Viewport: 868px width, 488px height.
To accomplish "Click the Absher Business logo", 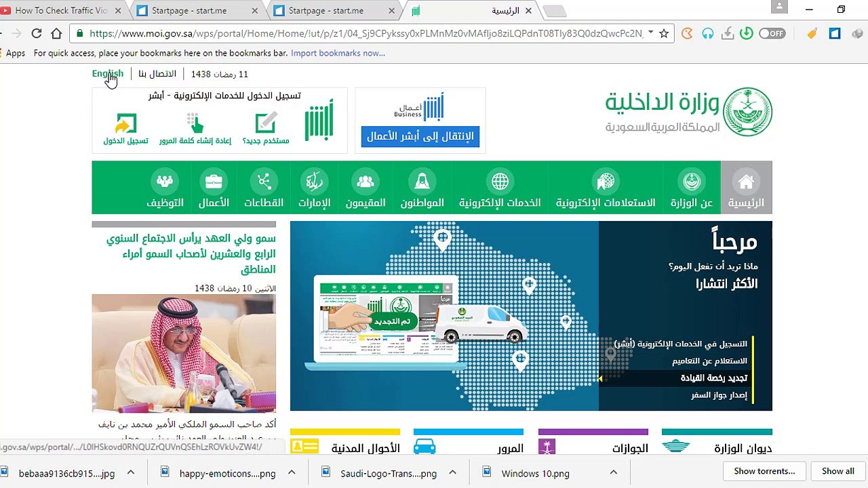I will (420, 106).
